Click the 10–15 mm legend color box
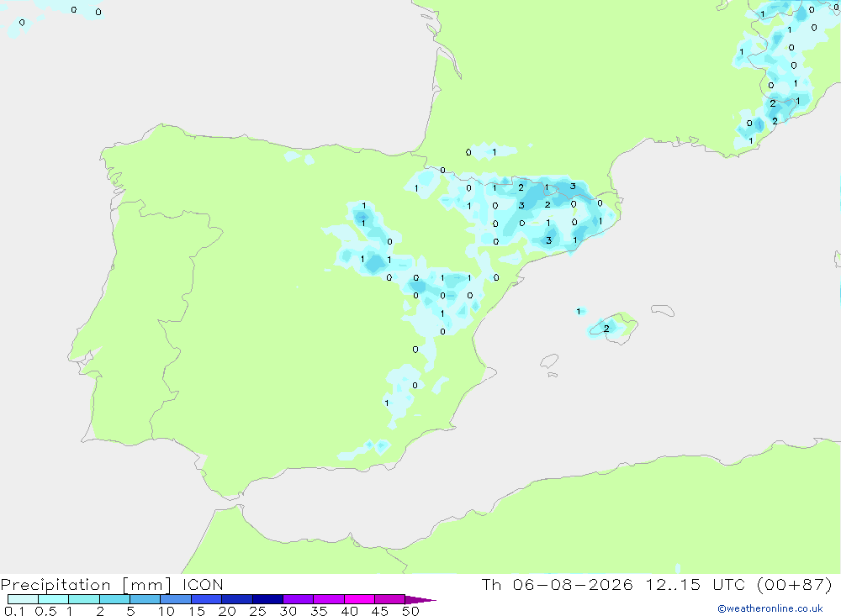The image size is (841, 616). (176, 599)
